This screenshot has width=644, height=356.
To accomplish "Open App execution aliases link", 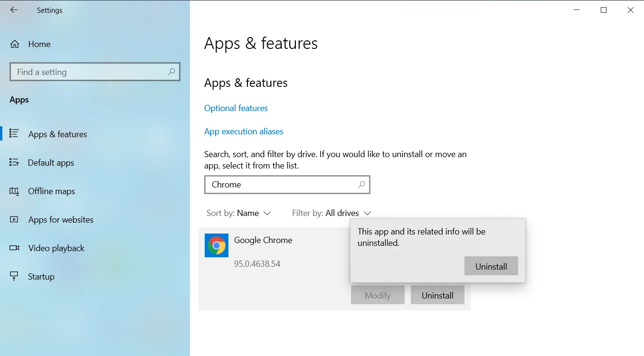I will click(x=244, y=131).
